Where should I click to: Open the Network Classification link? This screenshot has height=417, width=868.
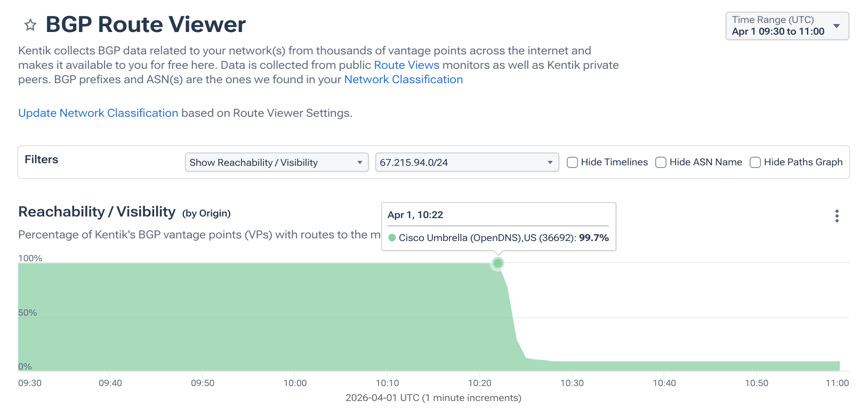tap(404, 79)
